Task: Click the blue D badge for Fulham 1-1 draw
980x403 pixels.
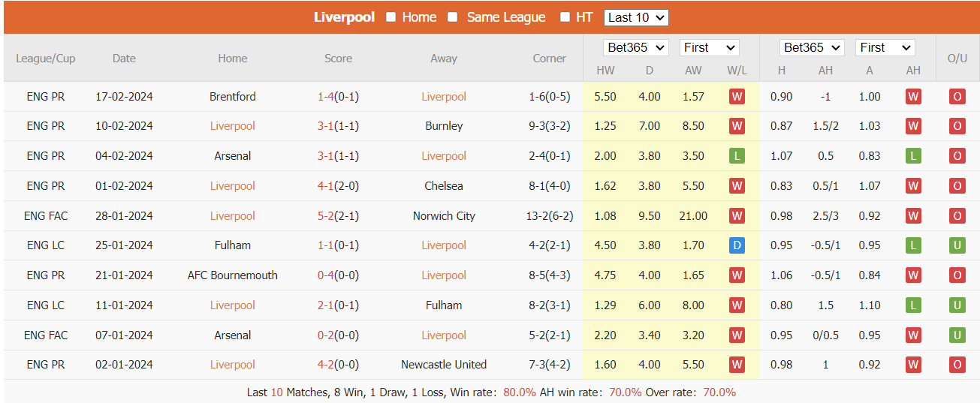Action: point(737,245)
